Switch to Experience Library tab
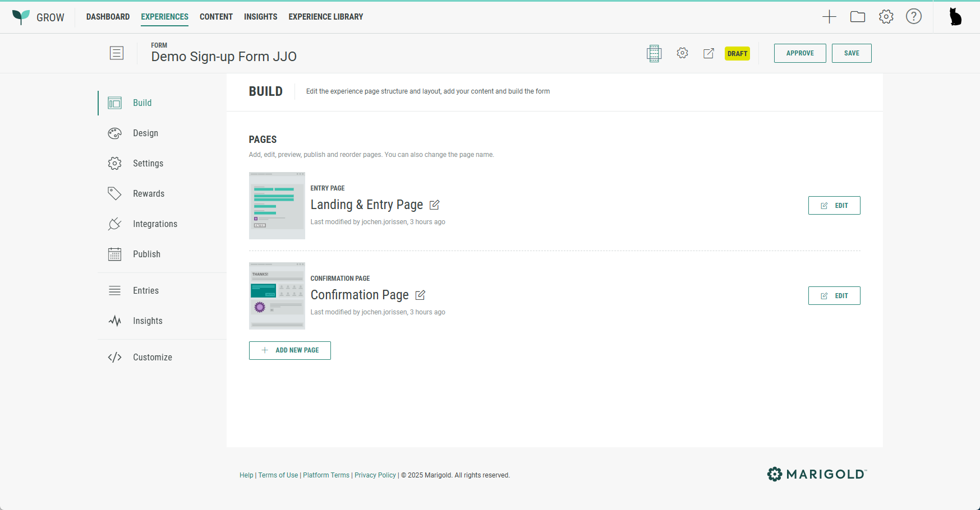This screenshot has width=980, height=510. (325, 17)
